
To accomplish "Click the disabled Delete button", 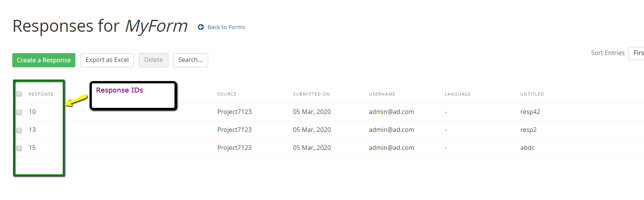I will click(x=153, y=60).
